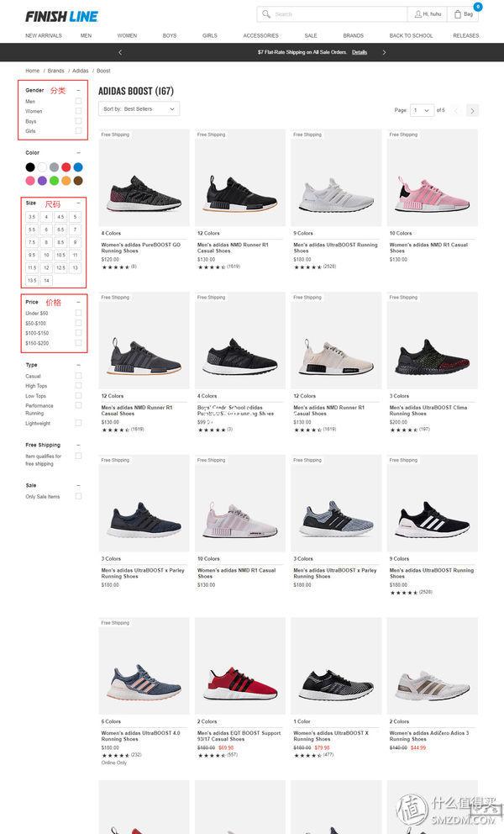Open the shopping bag icon

click(458, 14)
